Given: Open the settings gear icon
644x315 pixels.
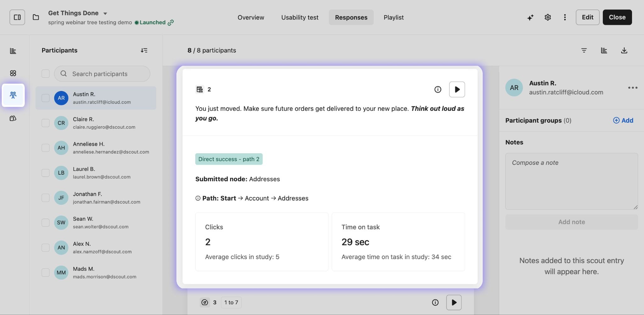Looking at the screenshot, I should pos(547,17).
